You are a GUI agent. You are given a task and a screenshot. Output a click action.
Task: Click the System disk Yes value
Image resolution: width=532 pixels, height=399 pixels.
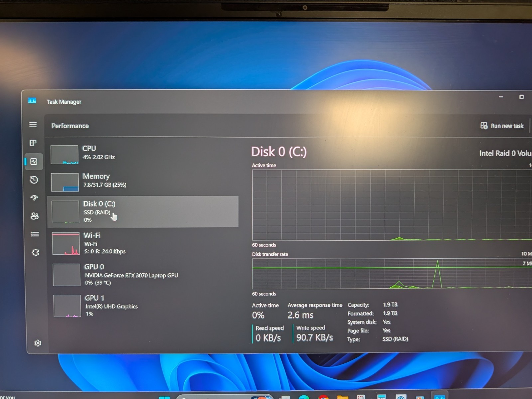click(x=387, y=322)
